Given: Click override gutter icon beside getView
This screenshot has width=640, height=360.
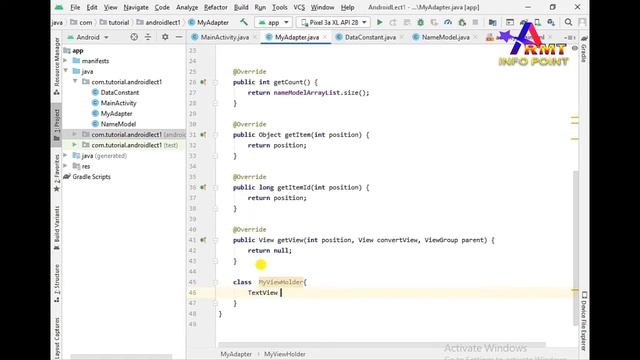Looking at the screenshot, I should [x=203, y=240].
